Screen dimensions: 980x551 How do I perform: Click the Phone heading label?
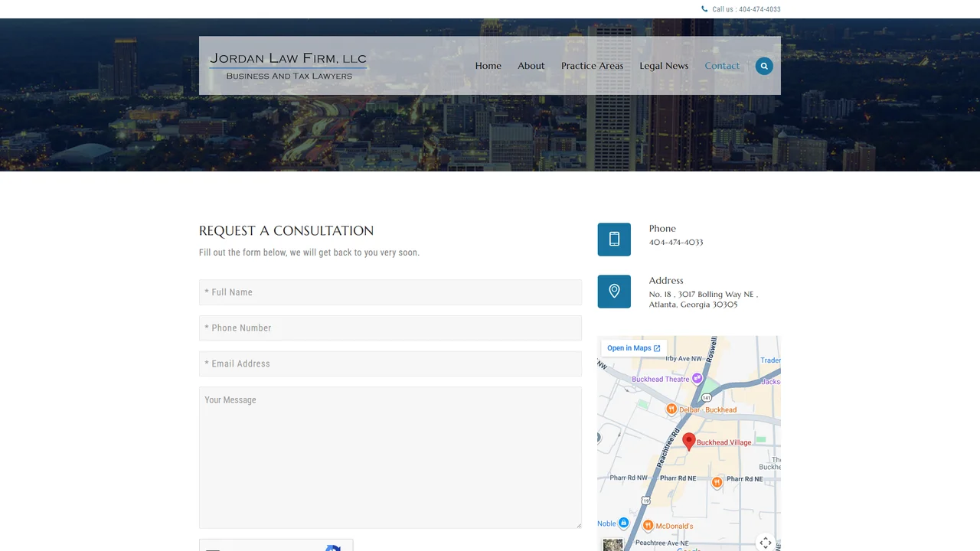click(x=662, y=228)
